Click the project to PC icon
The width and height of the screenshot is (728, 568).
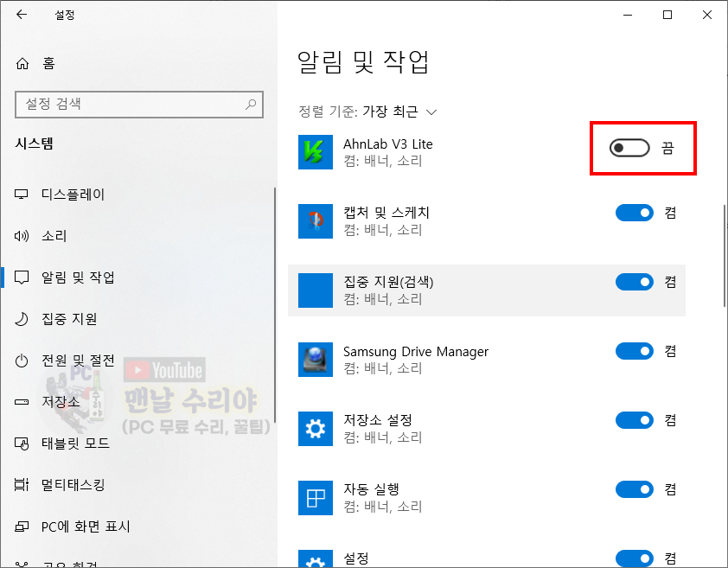tap(22, 527)
